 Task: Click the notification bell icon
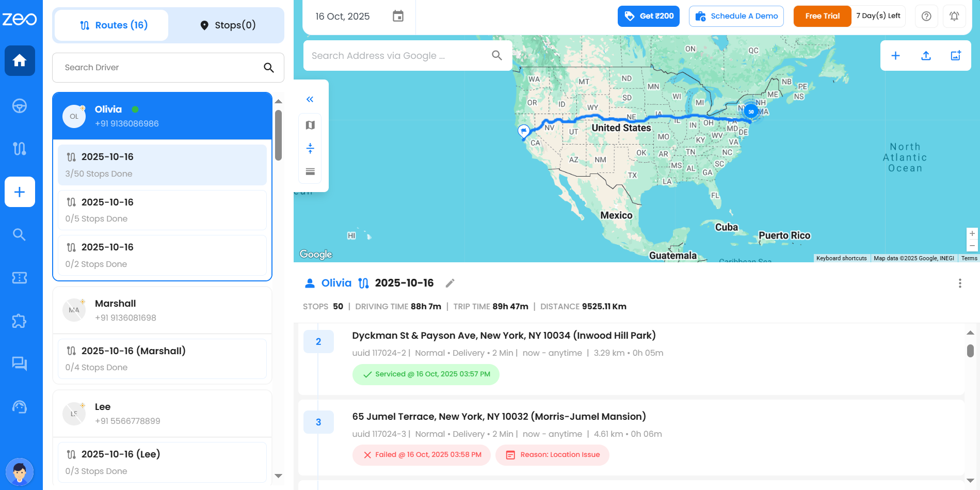click(954, 16)
